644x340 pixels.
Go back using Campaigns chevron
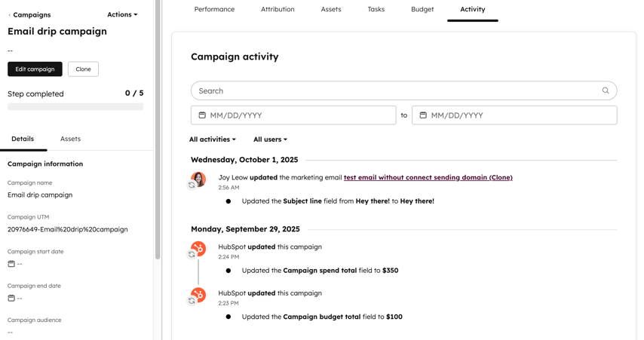(10, 15)
